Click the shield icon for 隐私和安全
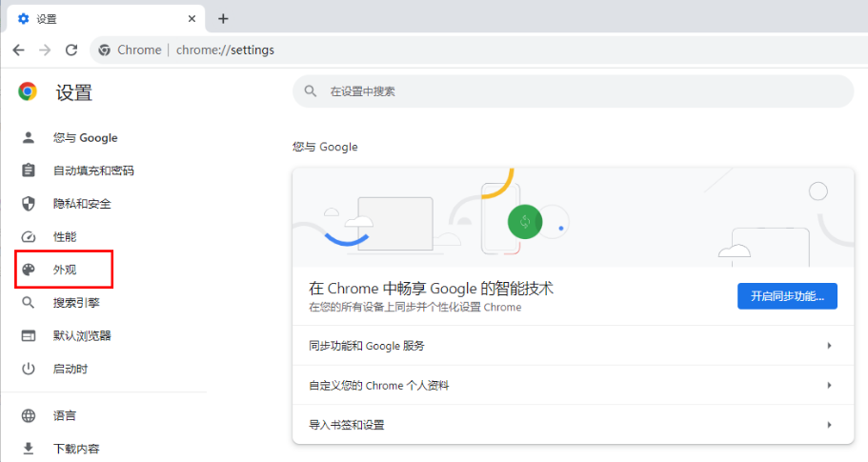This screenshot has height=462, width=868. pos(29,204)
